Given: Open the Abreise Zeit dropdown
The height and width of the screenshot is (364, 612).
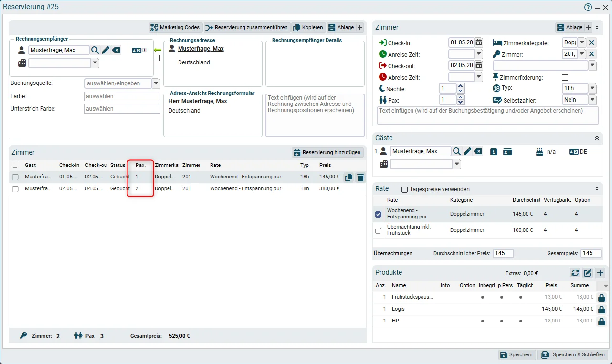Looking at the screenshot, I should click(479, 77).
